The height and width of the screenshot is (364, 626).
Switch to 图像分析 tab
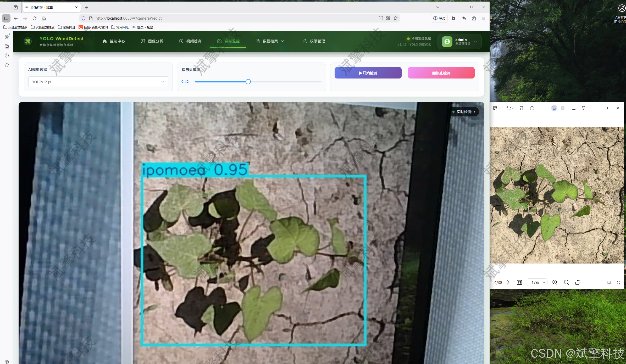(x=152, y=41)
